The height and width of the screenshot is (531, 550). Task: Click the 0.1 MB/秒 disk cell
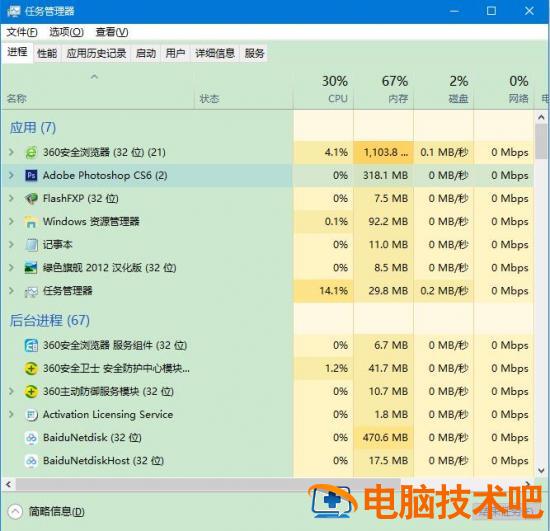pyautogui.click(x=444, y=152)
